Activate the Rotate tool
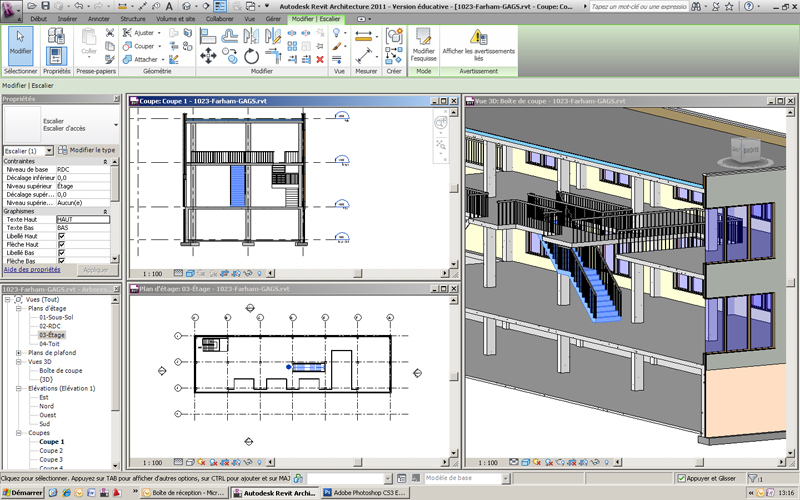800x500 pixels. point(251,56)
